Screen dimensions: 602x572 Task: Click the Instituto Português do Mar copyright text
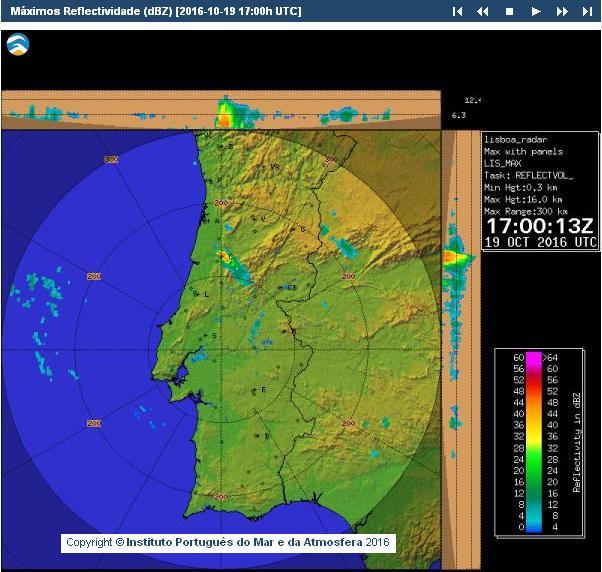point(228,542)
